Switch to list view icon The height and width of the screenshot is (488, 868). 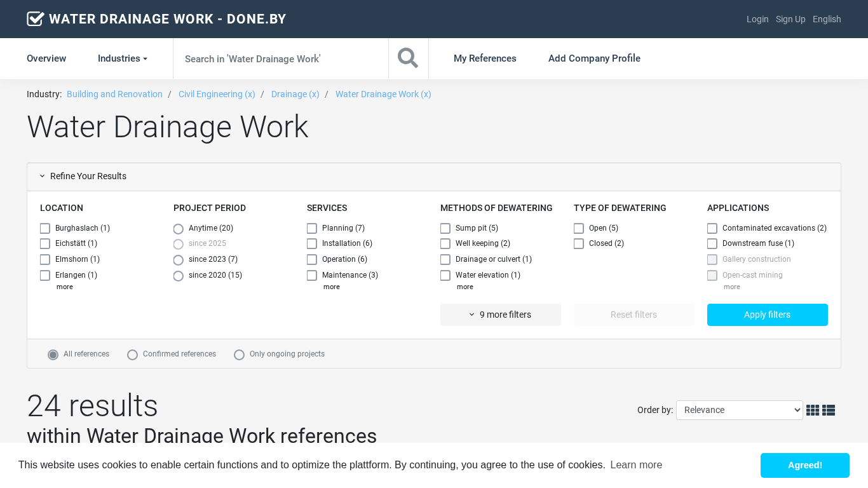pos(829,410)
